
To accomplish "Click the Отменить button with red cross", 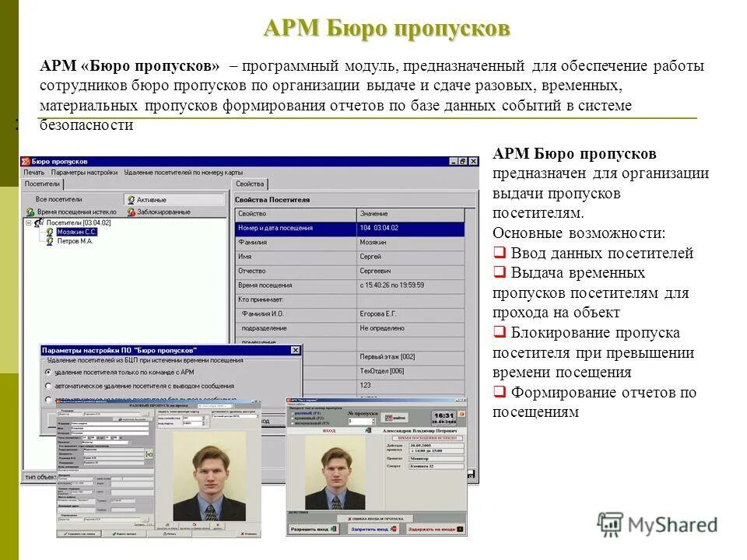I will click(249, 534).
